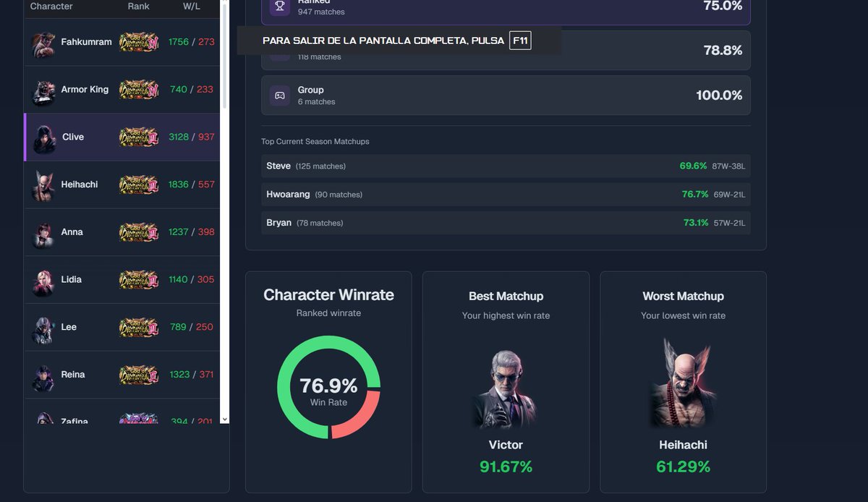The height and width of the screenshot is (502, 868).
Task: Click the Group gamepad icon
Action: [x=280, y=95]
